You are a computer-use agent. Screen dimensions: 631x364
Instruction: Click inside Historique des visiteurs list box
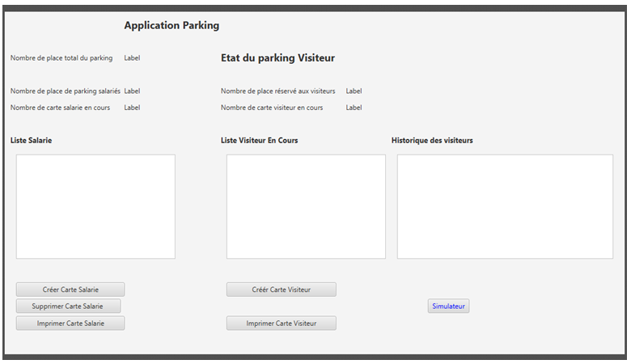pos(505,207)
